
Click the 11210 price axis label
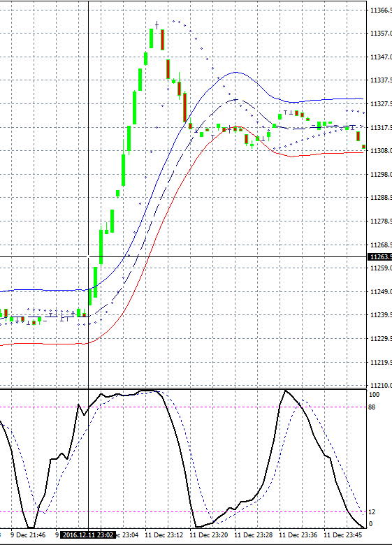[x=381, y=386]
